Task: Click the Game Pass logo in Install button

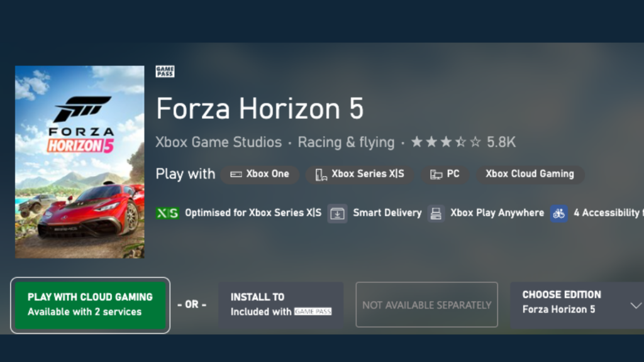Action: 313,312
